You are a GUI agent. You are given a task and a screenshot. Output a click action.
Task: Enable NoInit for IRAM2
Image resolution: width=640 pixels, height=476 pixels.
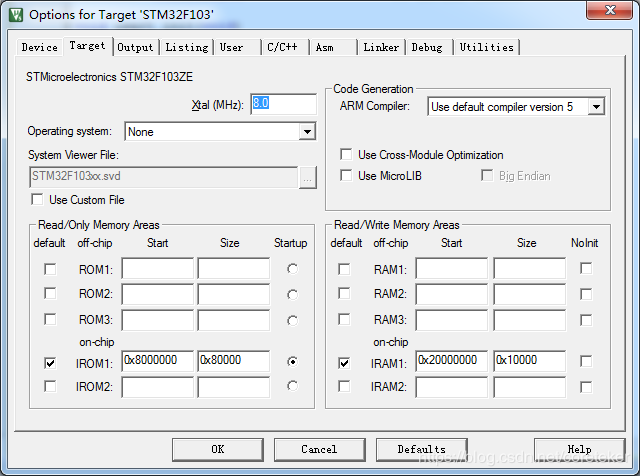click(x=586, y=387)
